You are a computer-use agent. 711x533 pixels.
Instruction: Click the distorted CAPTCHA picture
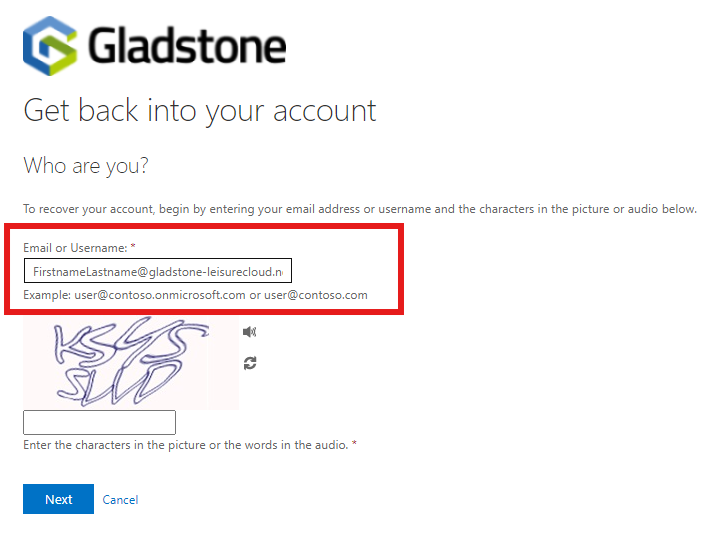click(x=131, y=363)
